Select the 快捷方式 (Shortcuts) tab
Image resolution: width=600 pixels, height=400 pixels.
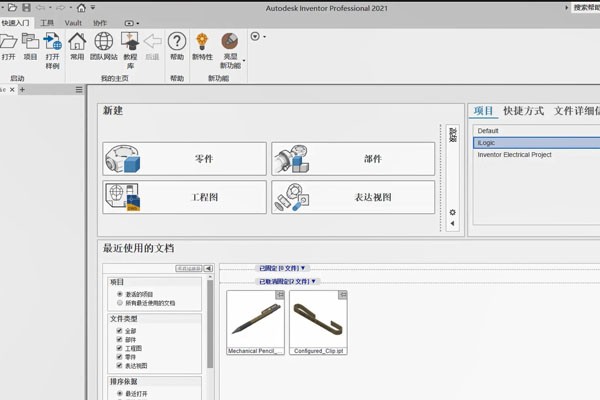(523, 111)
